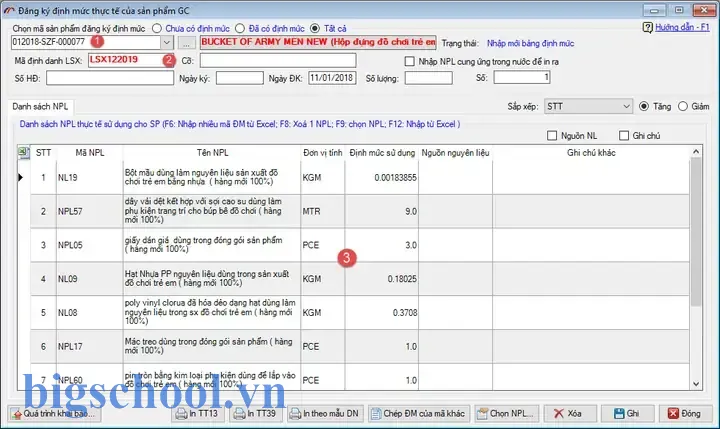Click the STT column header
Screen dimensions: 720x429
[44, 153]
